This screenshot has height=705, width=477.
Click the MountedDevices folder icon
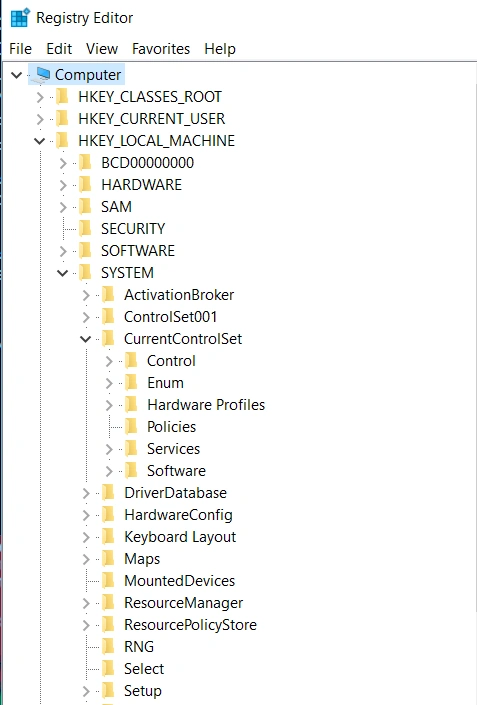[x=108, y=581]
